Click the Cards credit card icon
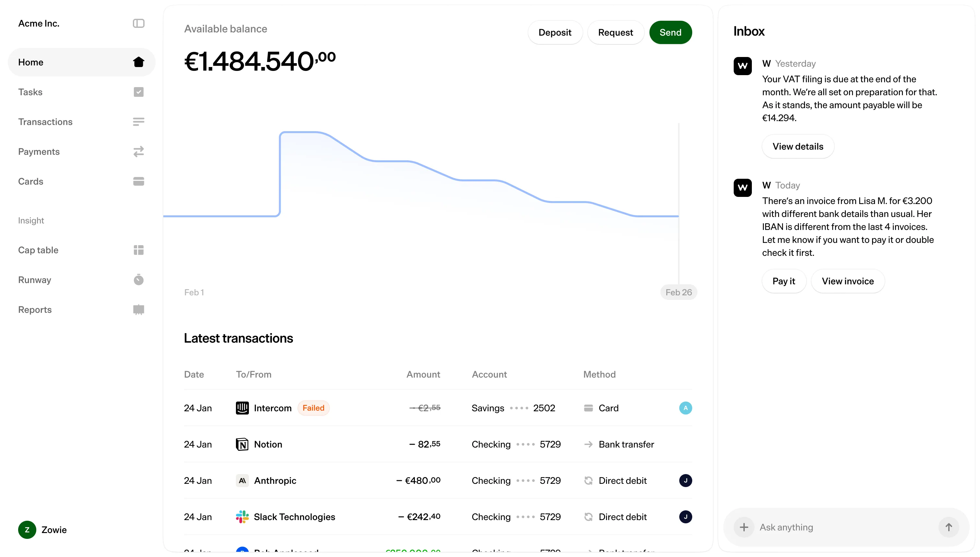The height and width of the screenshot is (557, 980). coord(138,181)
